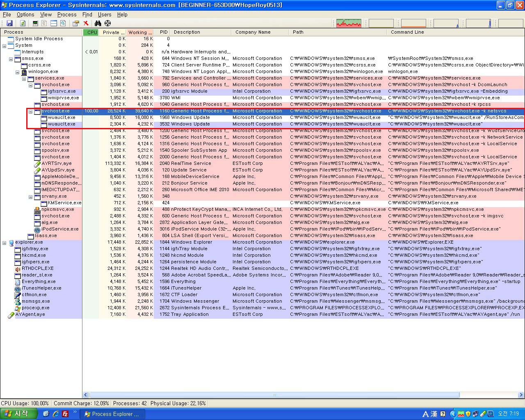Click the system tray clock
Viewport: 525px width, 420px height.
(509, 414)
